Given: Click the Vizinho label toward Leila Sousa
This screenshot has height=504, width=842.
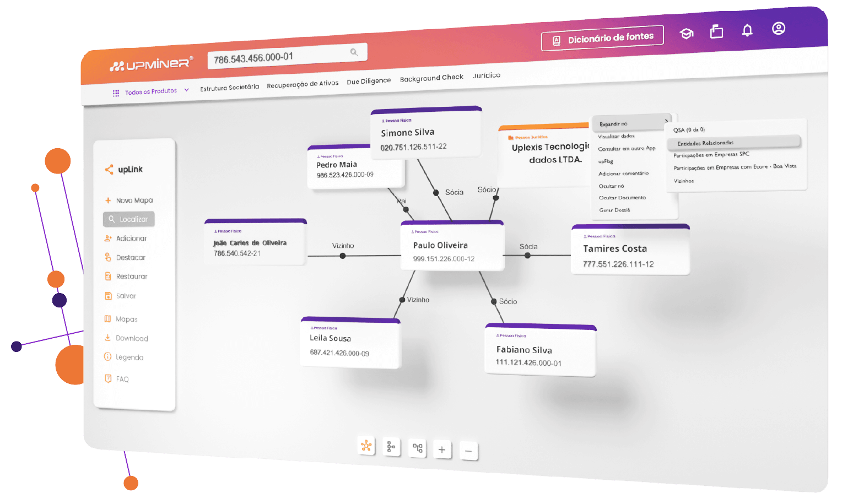Looking at the screenshot, I should pyautogui.click(x=418, y=300).
